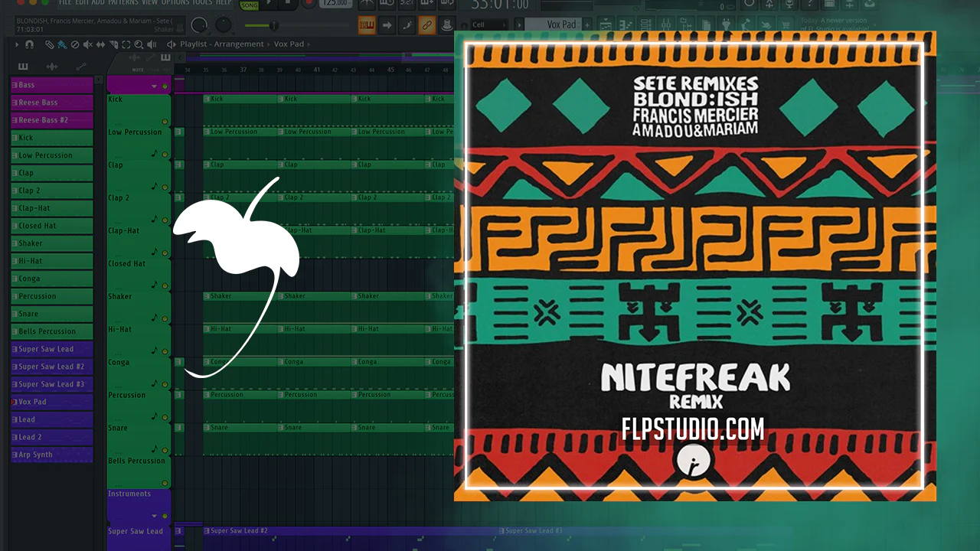This screenshot has width=980, height=551.
Task: Click the note icon on Low Percussion track
Action: point(155,153)
